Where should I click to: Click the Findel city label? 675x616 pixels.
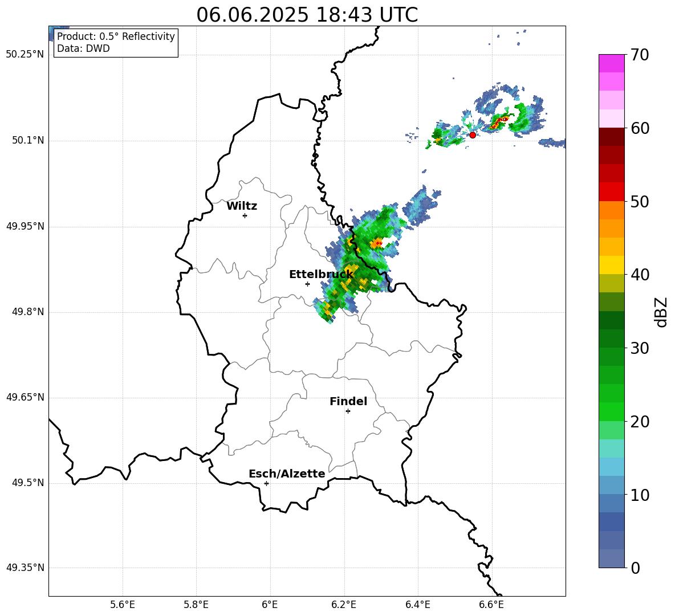point(348,401)
